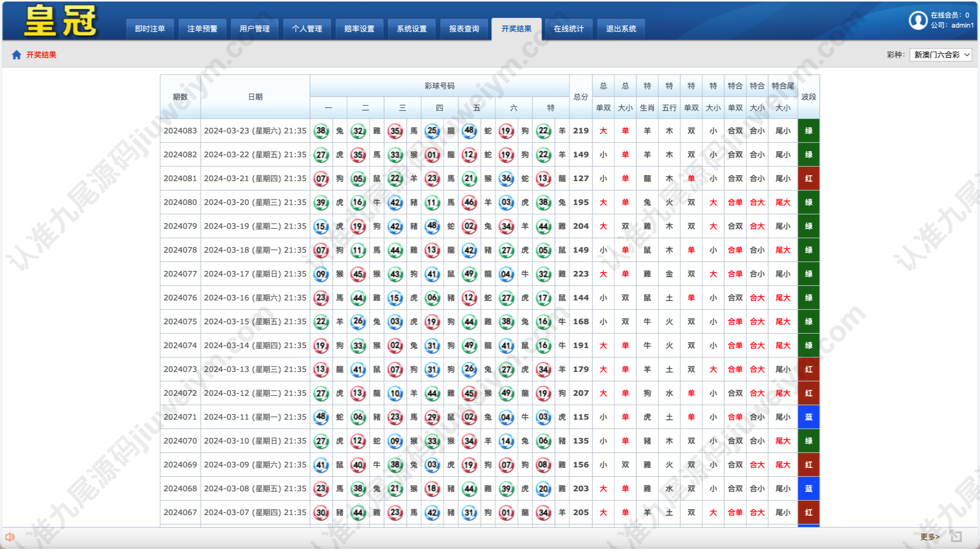Click special ball 05 in row 2024078
The image size is (980, 549).
click(543, 250)
